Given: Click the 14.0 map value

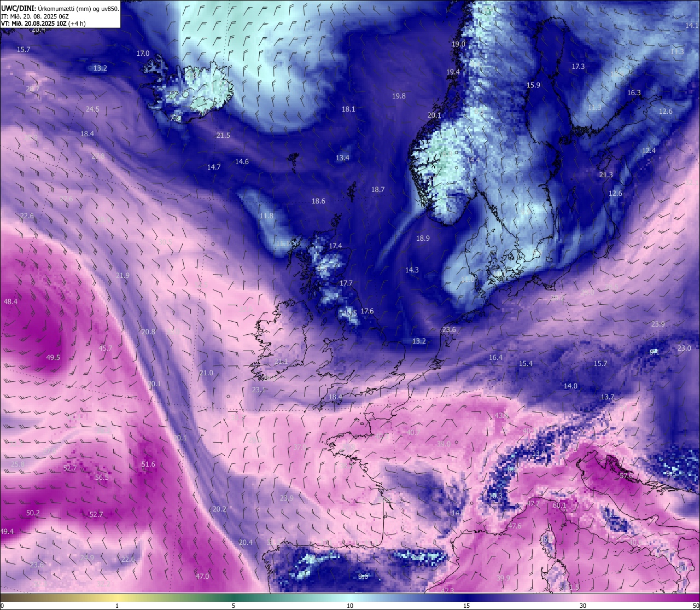Looking at the screenshot, I should coord(570,386).
